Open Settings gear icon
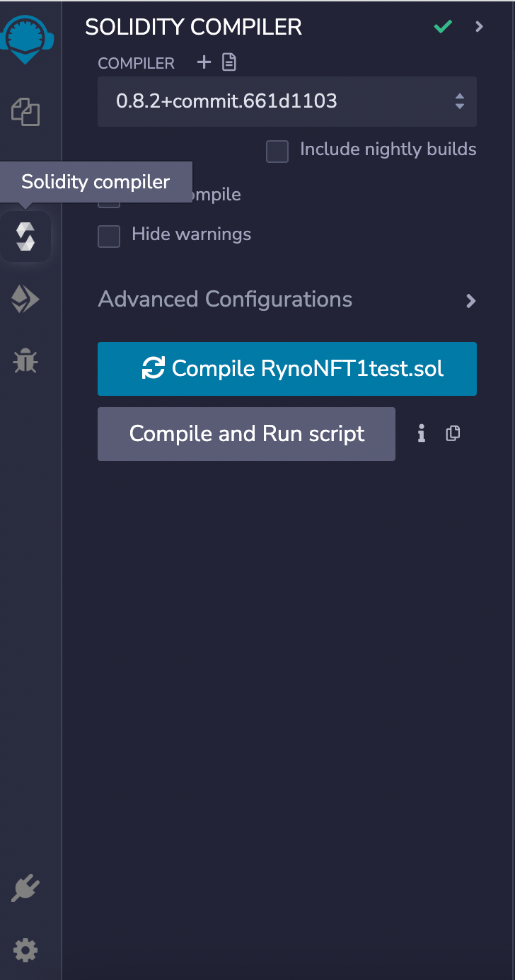 tap(26, 949)
